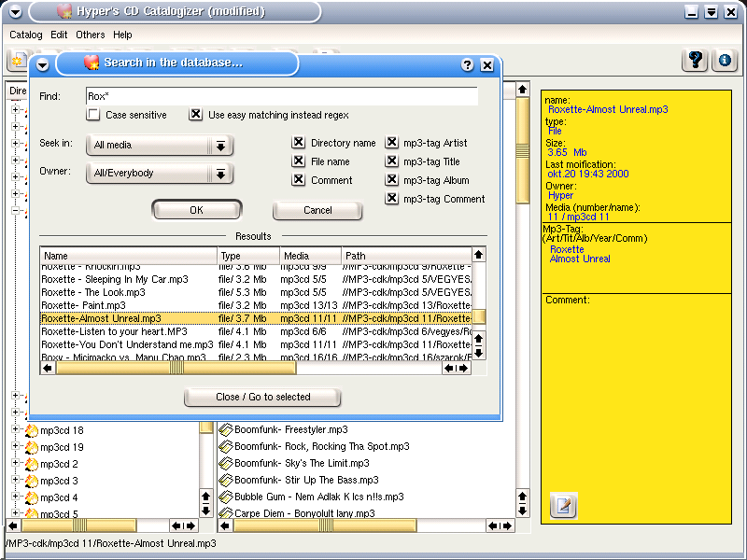Open the Others menu
The height and width of the screenshot is (560, 747).
[x=91, y=35]
